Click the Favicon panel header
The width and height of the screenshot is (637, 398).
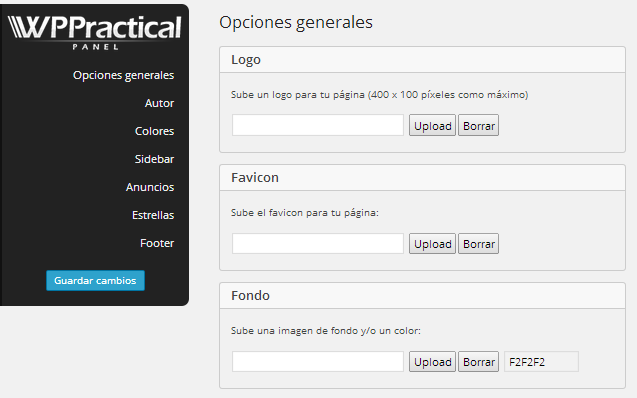pyautogui.click(x=422, y=177)
